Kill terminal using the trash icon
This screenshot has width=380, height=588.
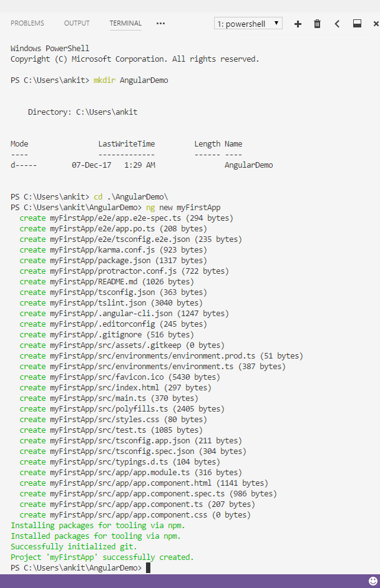pos(317,24)
